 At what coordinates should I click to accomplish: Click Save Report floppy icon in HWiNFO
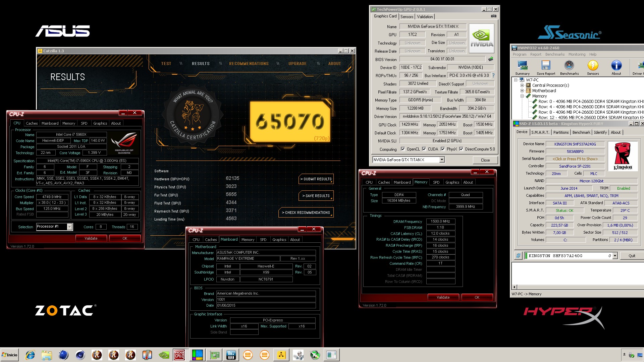pyautogui.click(x=546, y=68)
